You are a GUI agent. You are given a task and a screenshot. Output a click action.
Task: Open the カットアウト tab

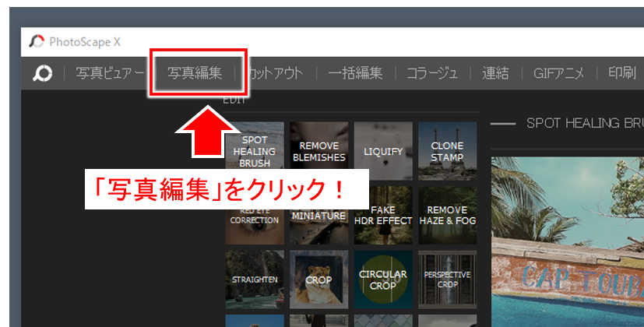(x=276, y=73)
